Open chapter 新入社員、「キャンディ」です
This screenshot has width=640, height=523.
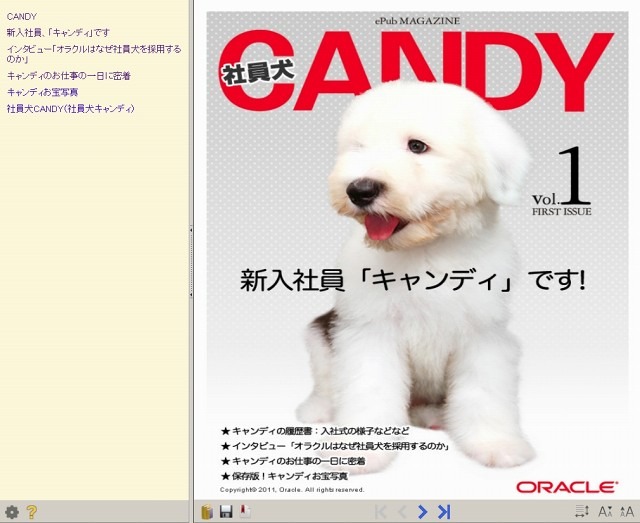click(x=58, y=33)
